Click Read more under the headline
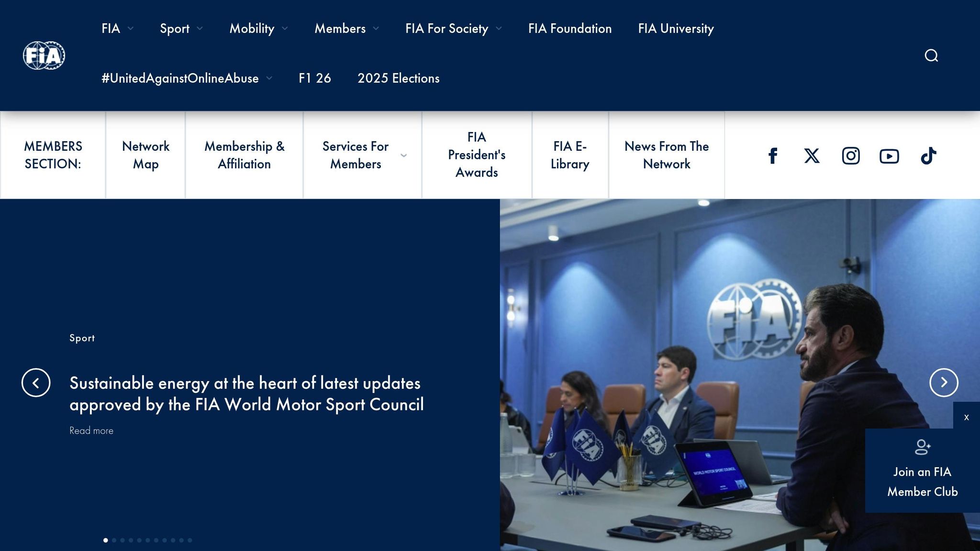This screenshot has height=551, width=980. (x=91, y=430)
